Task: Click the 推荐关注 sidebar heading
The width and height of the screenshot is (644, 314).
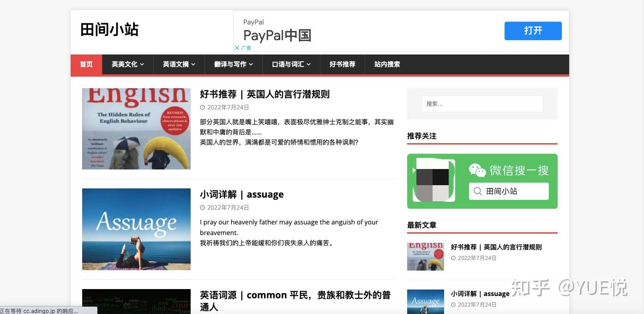Action: [422, 136]
